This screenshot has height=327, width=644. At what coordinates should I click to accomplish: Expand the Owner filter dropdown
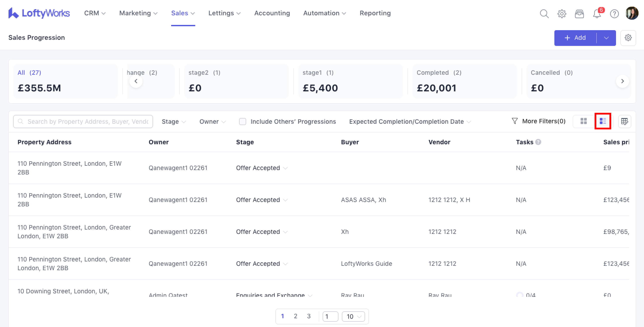[212, 122]
